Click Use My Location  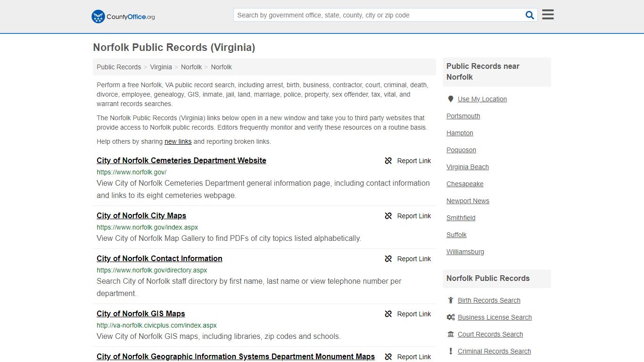click(x=482, y=99)
